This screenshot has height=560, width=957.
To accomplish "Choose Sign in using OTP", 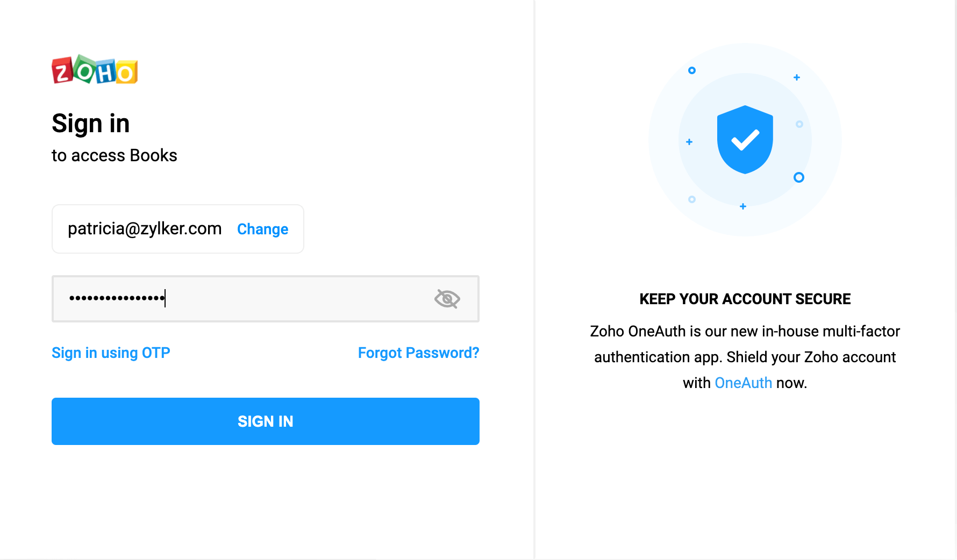I will point(111,353).
